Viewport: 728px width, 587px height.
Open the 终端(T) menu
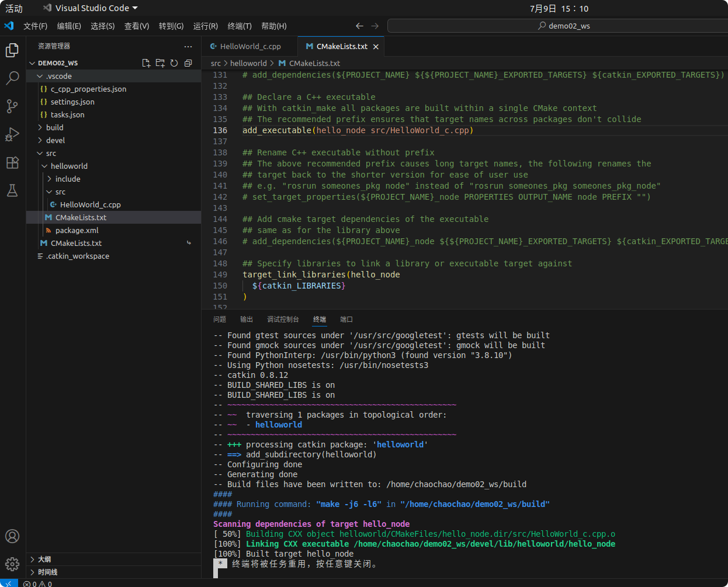tap(240, 26)
